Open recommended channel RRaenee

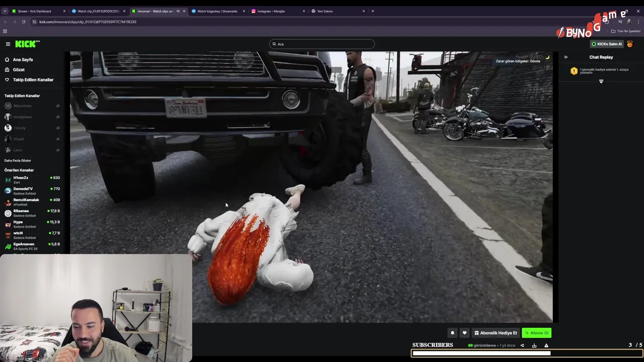click(x=31, y=213)
